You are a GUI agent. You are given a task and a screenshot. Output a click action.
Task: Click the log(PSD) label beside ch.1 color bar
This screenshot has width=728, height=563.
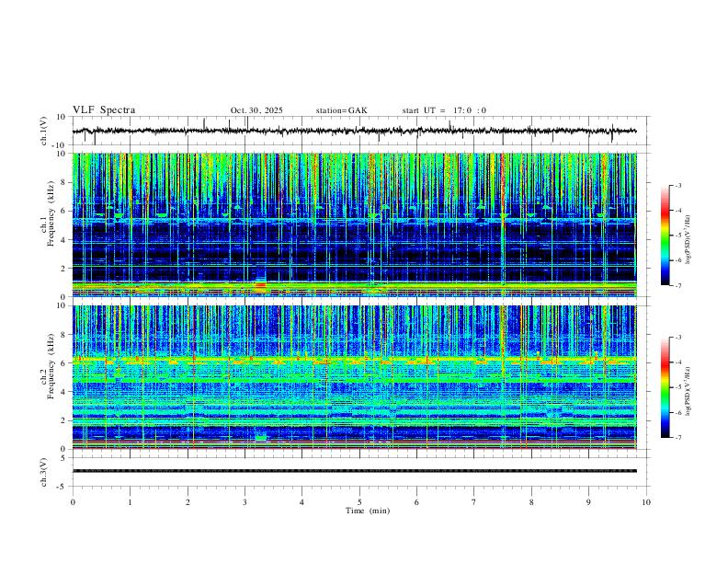[688, 240]
